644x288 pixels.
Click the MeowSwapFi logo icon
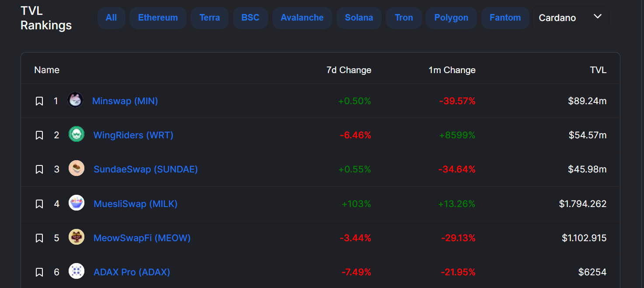tap(77, 237)
